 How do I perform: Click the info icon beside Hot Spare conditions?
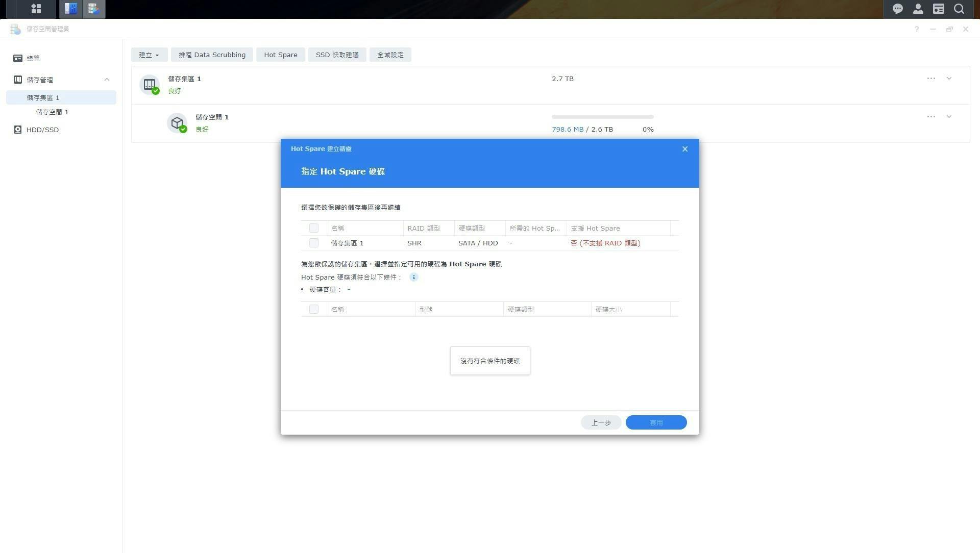(413, 277)
